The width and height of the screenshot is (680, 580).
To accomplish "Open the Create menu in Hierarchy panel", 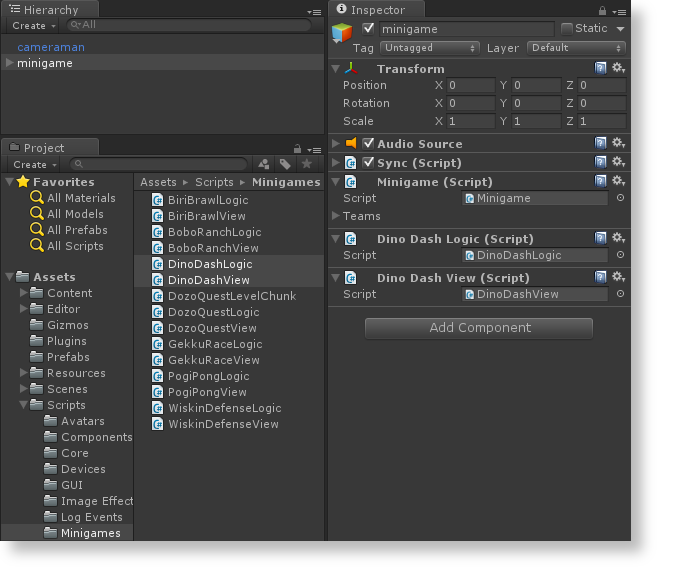I will [32, 26].
